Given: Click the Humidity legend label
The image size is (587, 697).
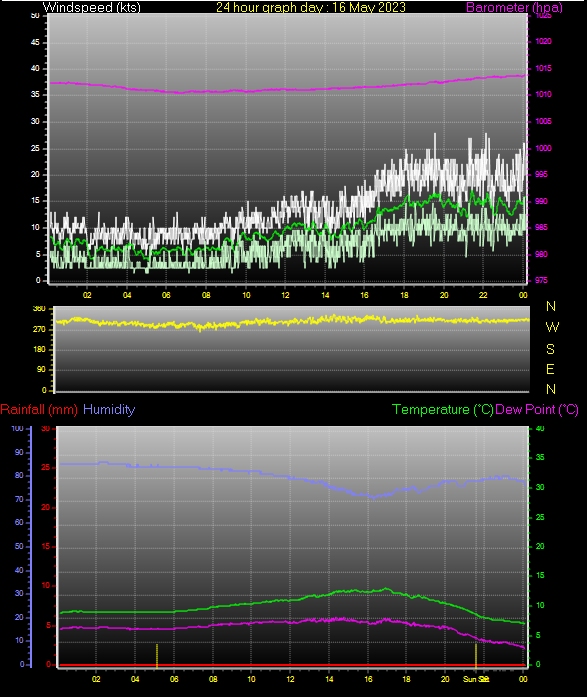Looking at the screenshot, I should [109, 409].
